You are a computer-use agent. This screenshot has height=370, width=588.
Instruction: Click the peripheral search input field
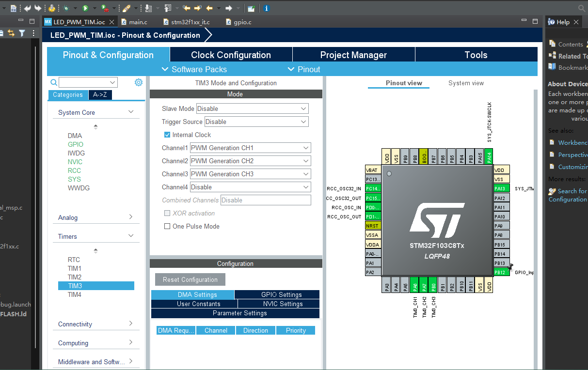pos(88,82)
